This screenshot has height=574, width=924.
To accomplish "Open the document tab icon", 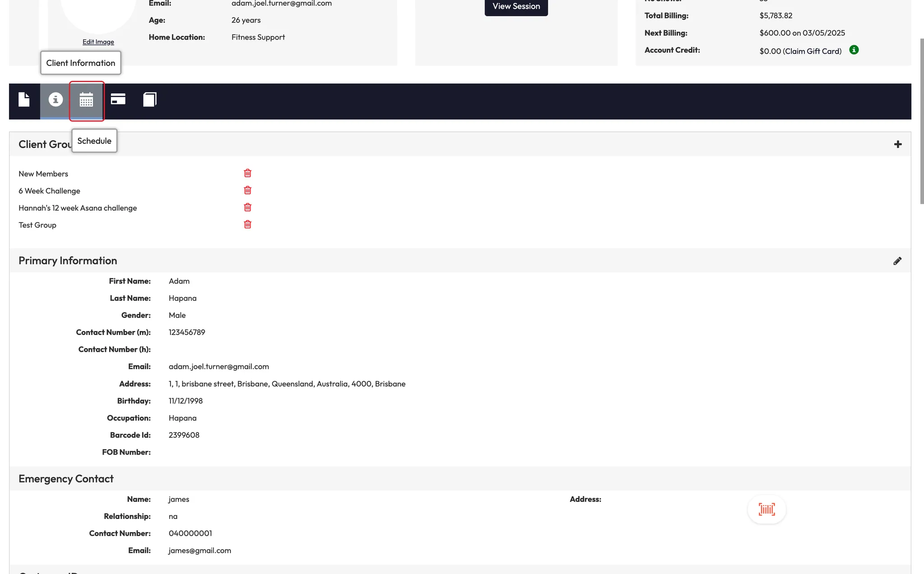I will click(x=24, y=100).
